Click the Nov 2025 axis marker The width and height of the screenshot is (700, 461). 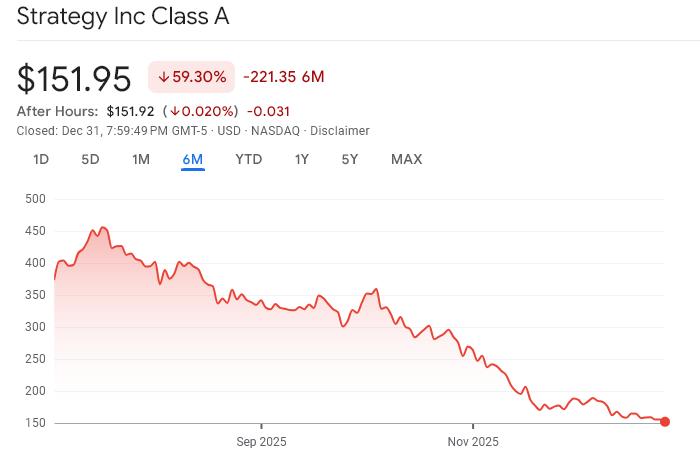pos(472,441)
